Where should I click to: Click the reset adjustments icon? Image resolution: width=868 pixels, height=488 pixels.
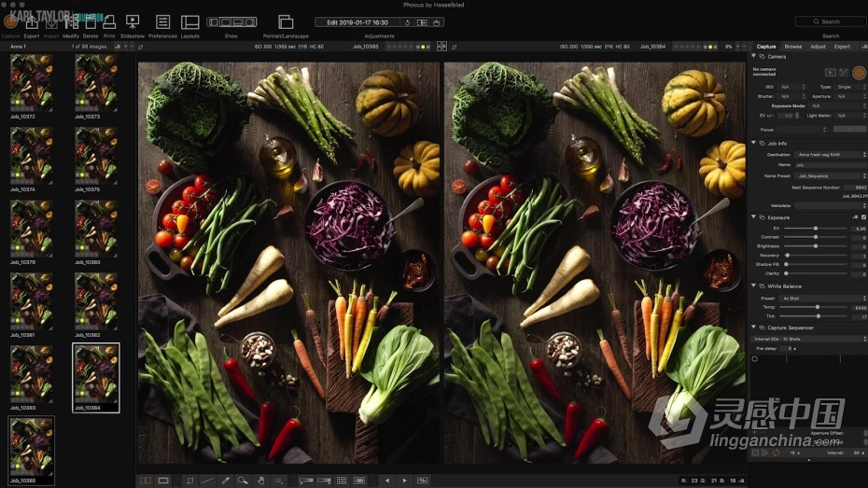tap(408, 22)
